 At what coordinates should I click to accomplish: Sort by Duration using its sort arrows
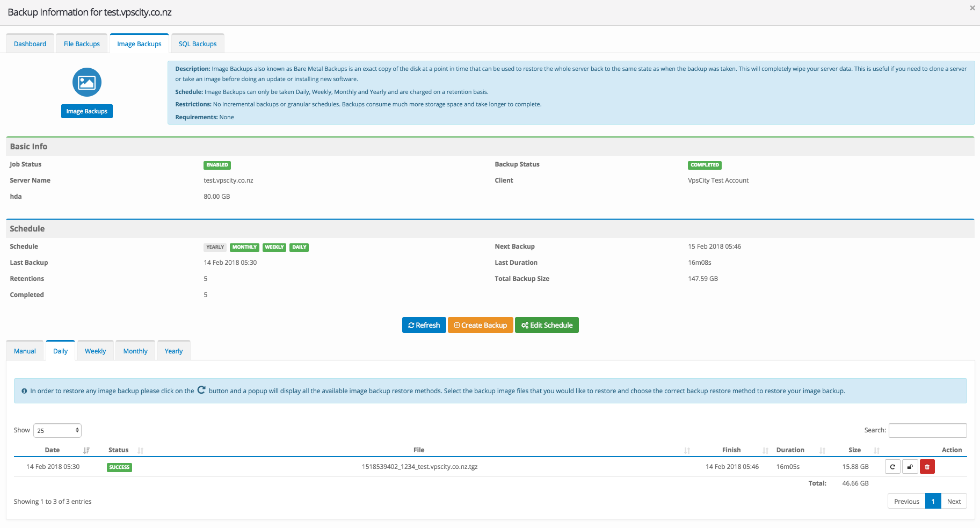(x=822, y=450)
